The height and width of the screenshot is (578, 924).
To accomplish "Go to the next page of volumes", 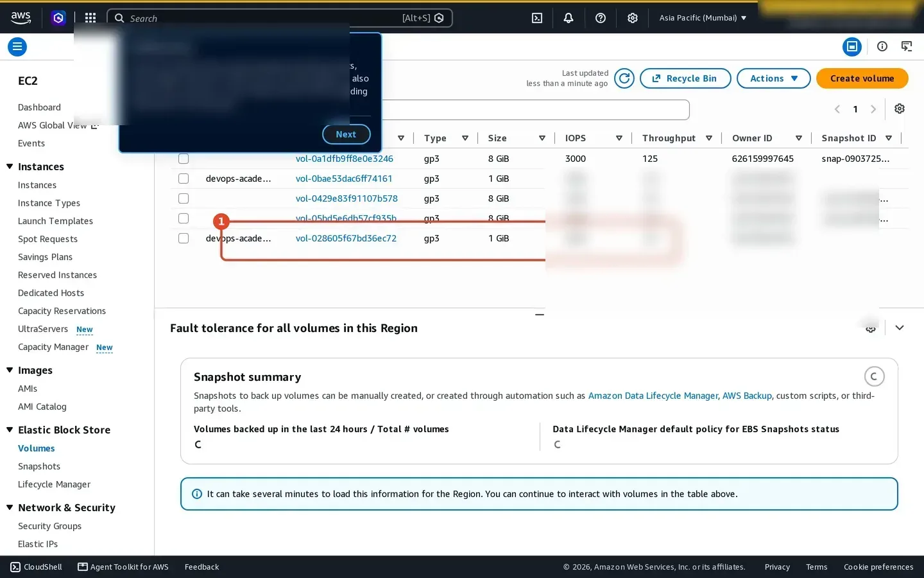I will click(x=873, y=109).
